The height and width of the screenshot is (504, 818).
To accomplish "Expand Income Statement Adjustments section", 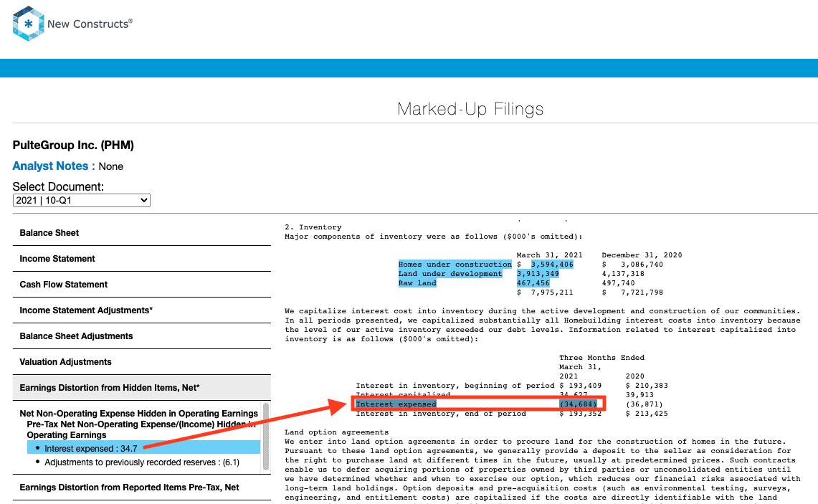I will point(142,310).
